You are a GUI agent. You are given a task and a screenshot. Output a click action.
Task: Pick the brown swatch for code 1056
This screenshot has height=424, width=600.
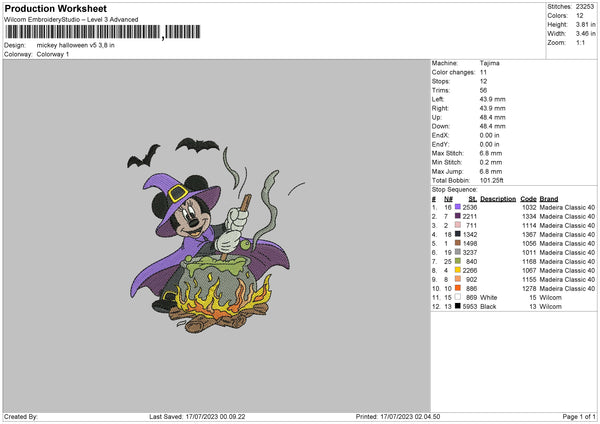click(x=458, y=243)
